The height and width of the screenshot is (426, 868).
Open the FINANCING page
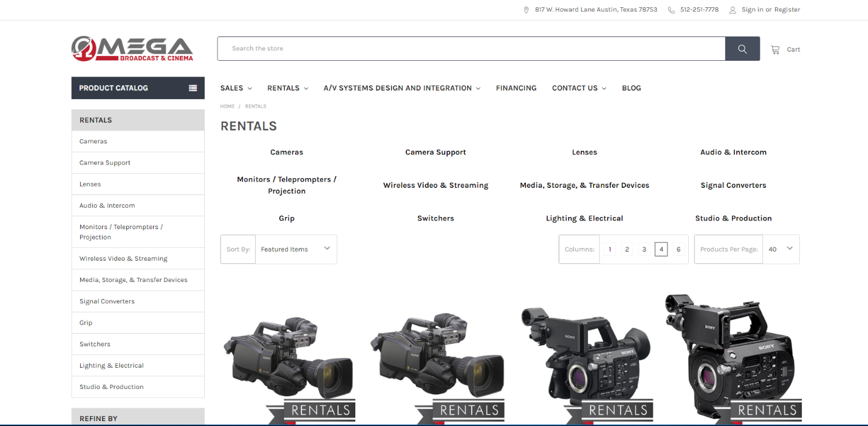pos(516,88)
